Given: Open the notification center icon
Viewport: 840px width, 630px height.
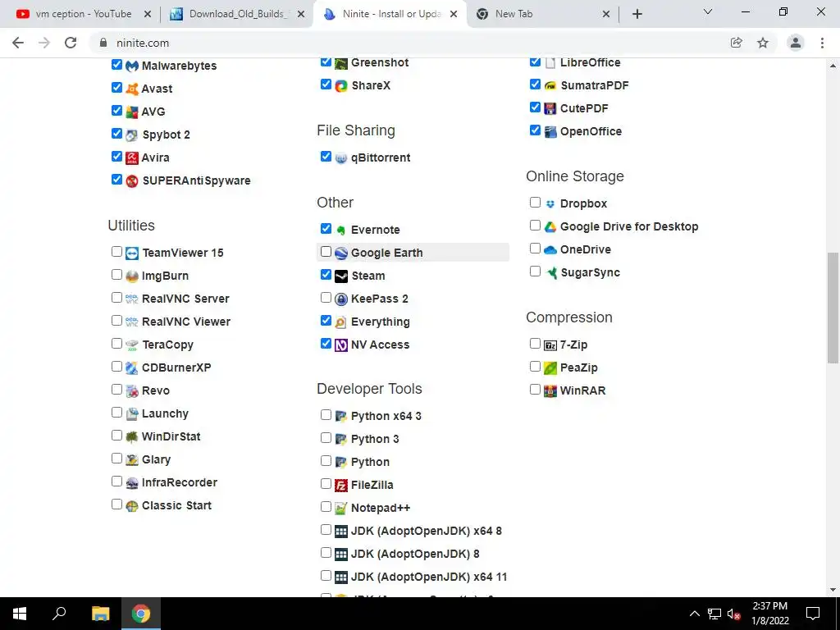Looking at the screenshot, I should [813, 614].
